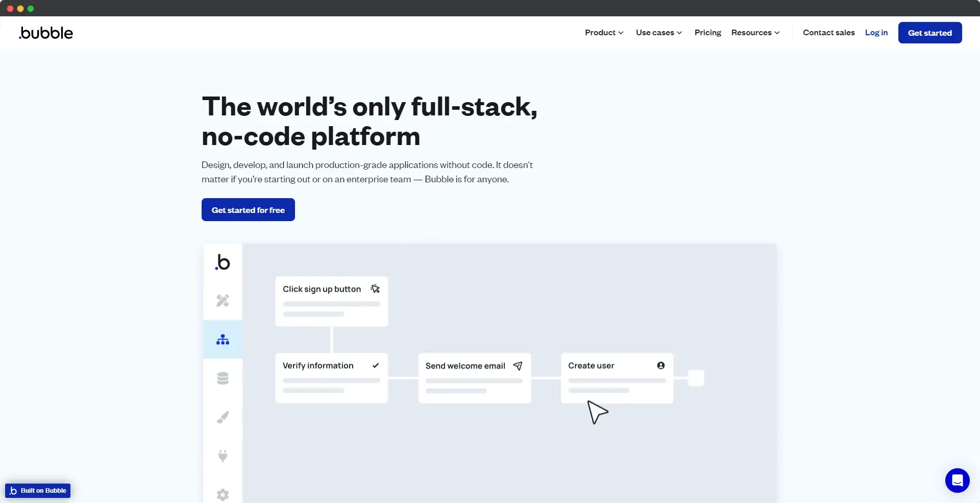Expand the Use cases dropdown chevron
Viewport: 980px width, 503px height.
[x=679, y=33]
